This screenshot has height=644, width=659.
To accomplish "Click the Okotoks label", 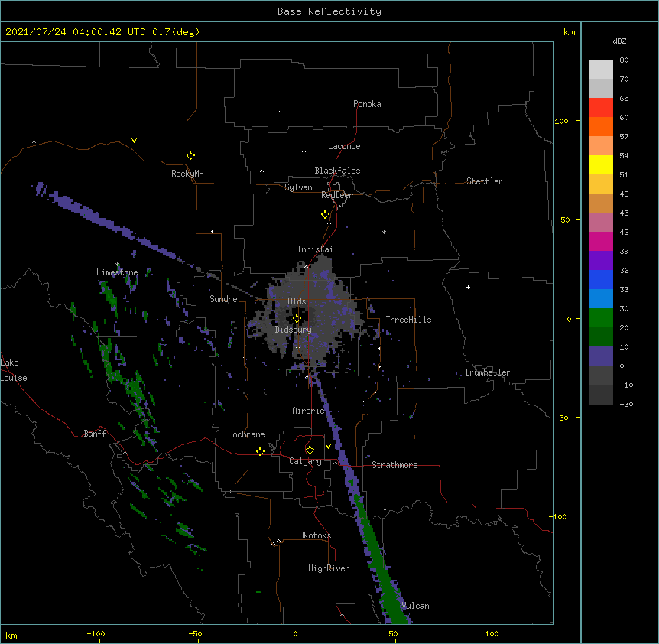I will [x=315, y=535].
